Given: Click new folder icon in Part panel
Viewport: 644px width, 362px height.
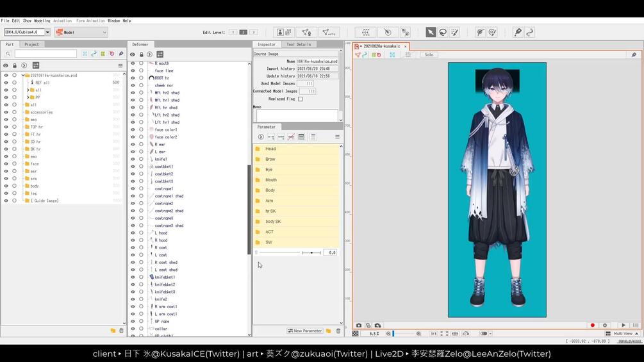Looking at the screenshot, I should click(x=113, y=331).
